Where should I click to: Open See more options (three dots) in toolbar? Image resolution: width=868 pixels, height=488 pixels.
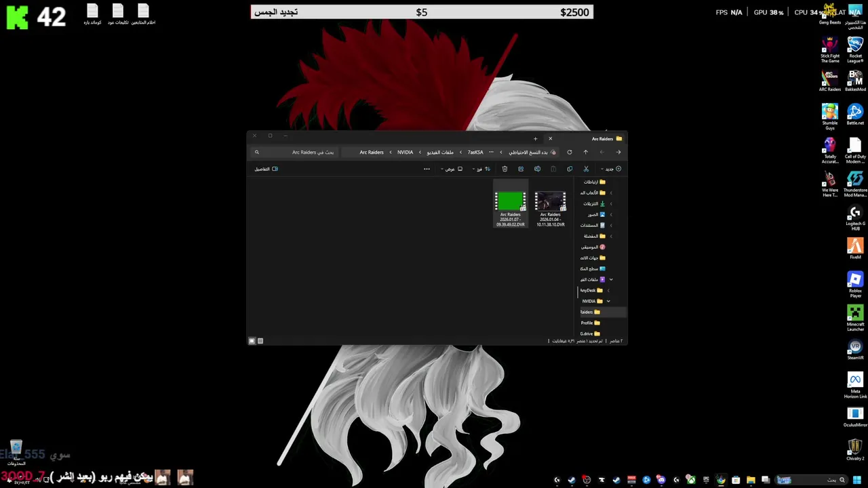[427, 169]
